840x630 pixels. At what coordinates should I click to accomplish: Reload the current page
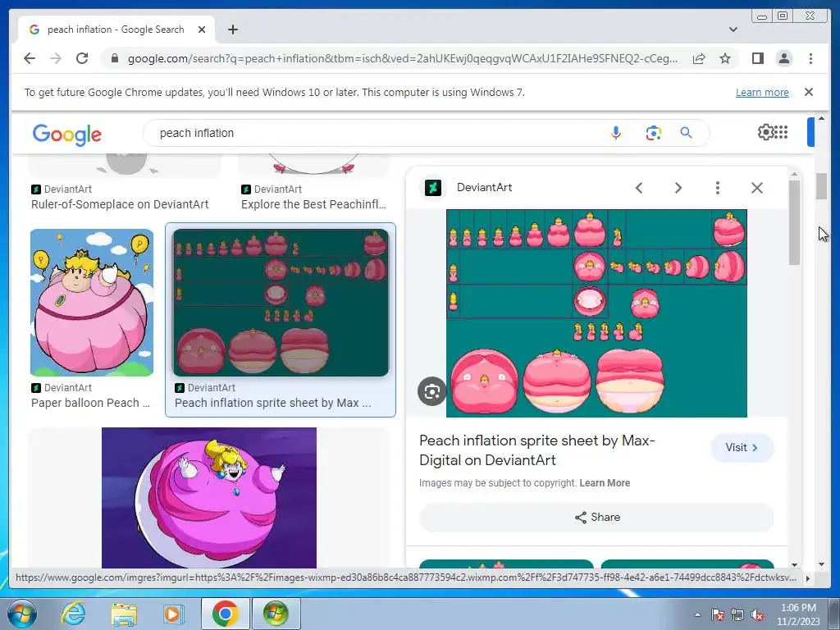coord(82,58)
